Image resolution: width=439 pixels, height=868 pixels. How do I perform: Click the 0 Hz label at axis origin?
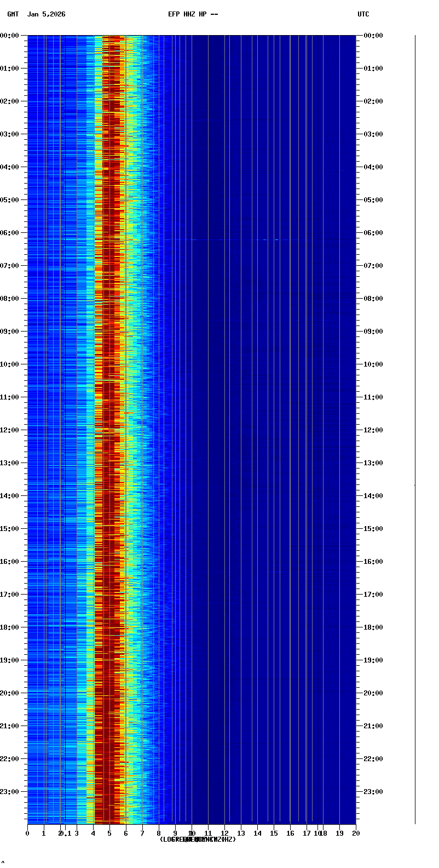click(x=27, y=833)
